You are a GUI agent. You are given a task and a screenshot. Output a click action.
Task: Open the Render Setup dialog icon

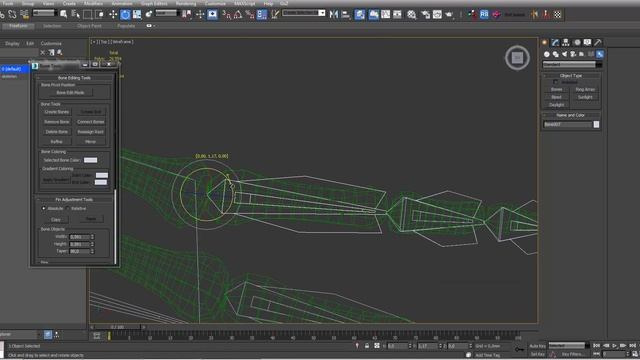point(425,15)
